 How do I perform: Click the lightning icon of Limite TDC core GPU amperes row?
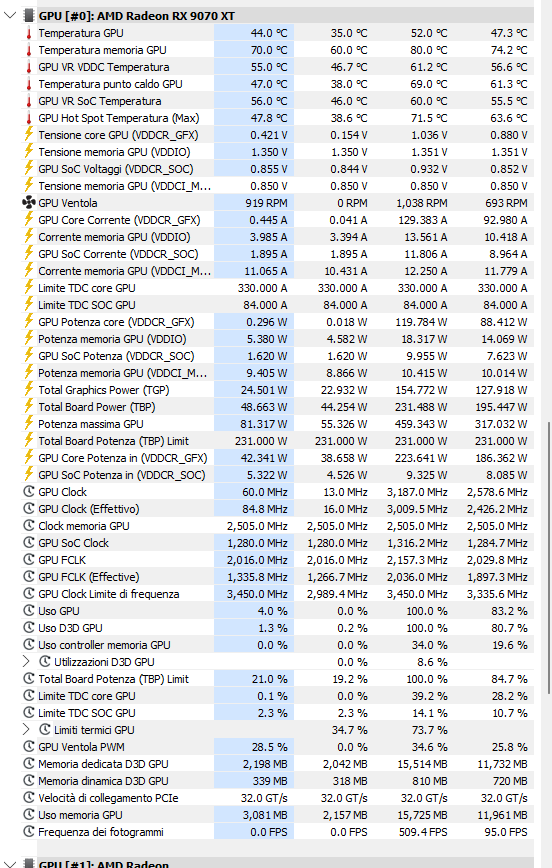pyautogui.click(x=29, y=288)
